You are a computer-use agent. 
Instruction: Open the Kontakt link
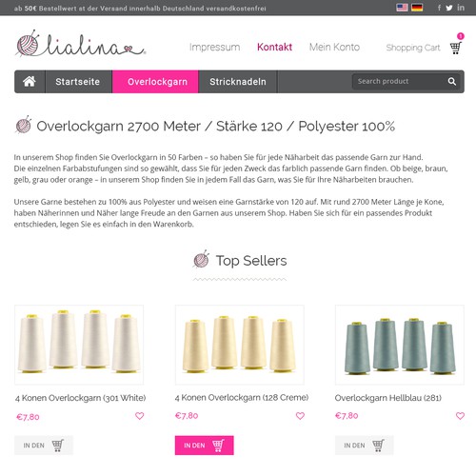[x=274, y=47]
